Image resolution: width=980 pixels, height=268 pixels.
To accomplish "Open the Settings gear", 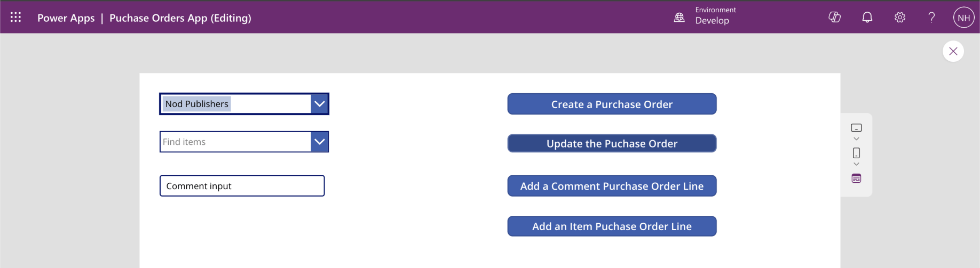I will point(900,18).
